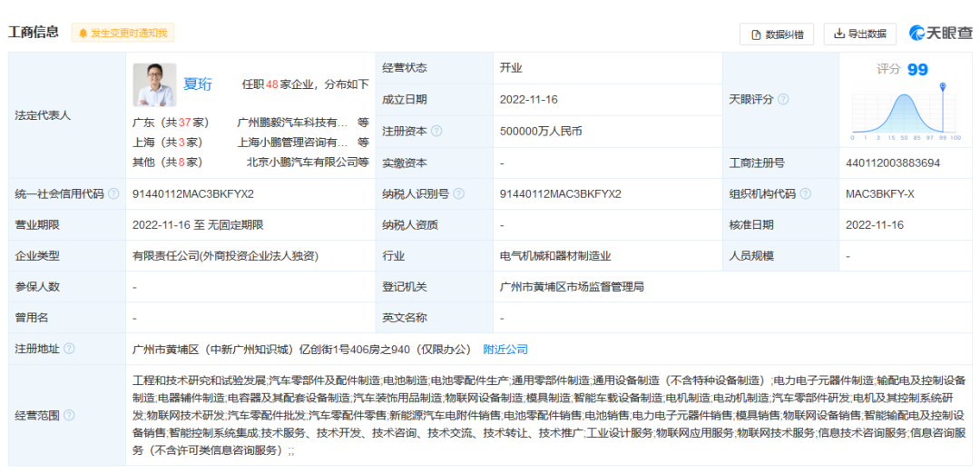The height and width of the screenshot is (474, 980).
Task: Select 工商注册号 value 440112003883694
Action: [x=893, y=163]
